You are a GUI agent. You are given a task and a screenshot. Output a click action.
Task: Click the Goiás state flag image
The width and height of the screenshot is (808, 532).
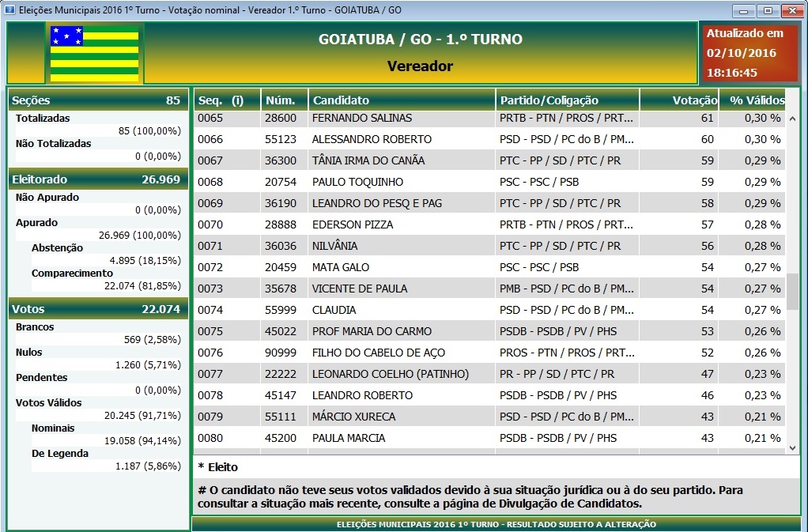(x=94, y=54)
